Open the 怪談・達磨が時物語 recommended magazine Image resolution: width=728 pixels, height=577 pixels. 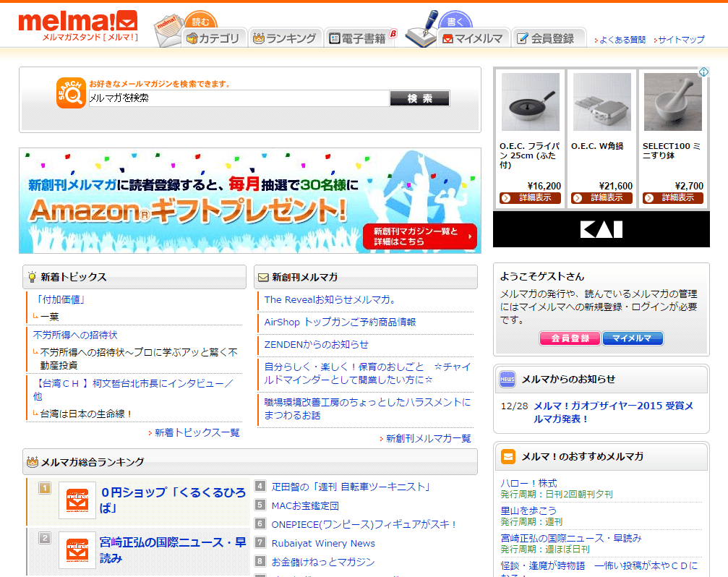pyautogui.click(x=599, y=570)
